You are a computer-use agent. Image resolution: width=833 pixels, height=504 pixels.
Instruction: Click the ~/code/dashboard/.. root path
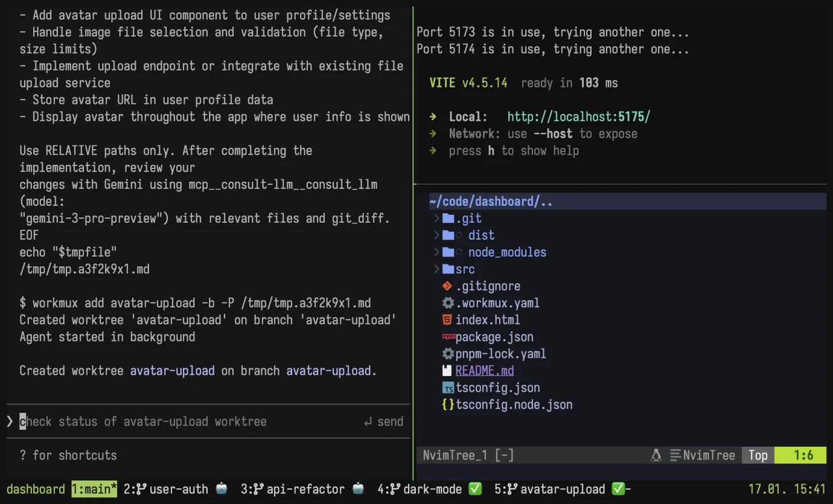point(491,202)
